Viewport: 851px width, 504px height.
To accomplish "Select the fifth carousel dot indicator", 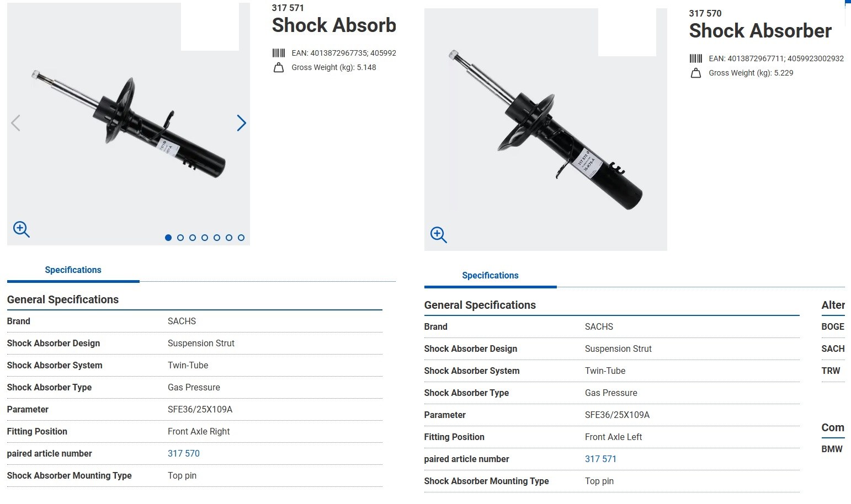I will click(217, 238).
